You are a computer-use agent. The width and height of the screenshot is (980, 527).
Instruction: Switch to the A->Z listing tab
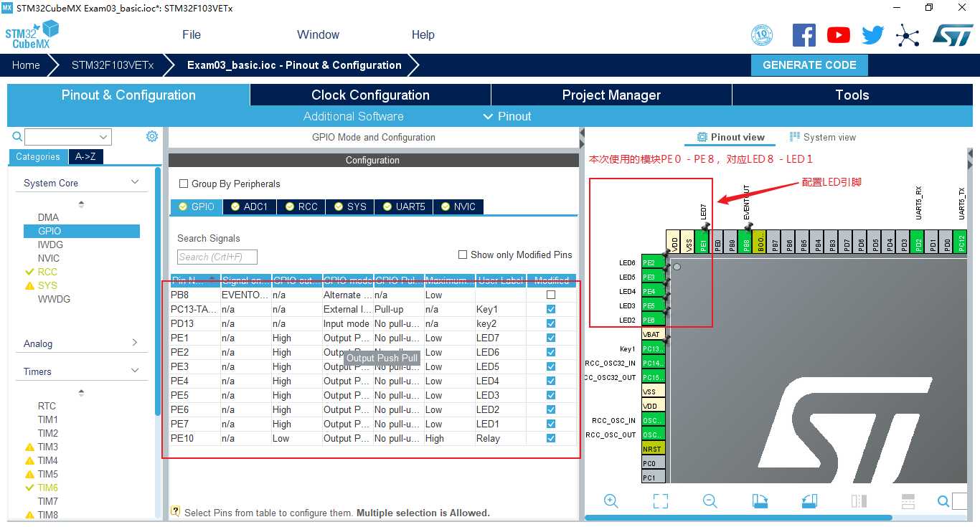point(85,157)
